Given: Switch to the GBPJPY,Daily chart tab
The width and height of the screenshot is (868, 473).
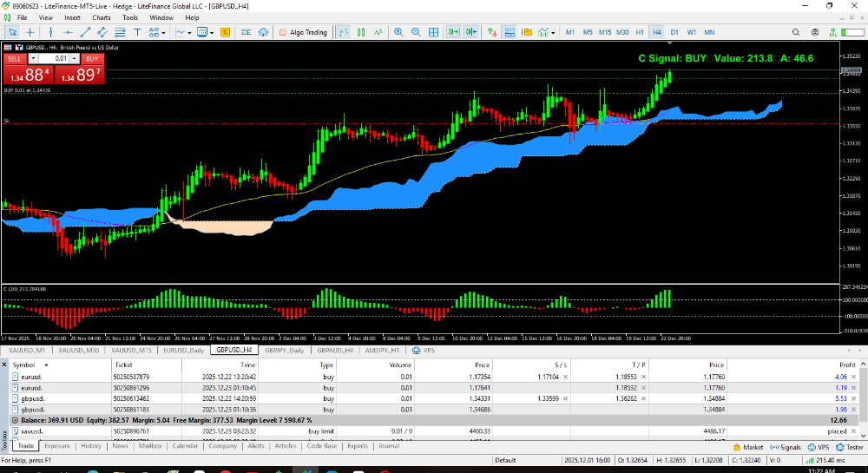Looking at the screenshot, I should [286, 350].
